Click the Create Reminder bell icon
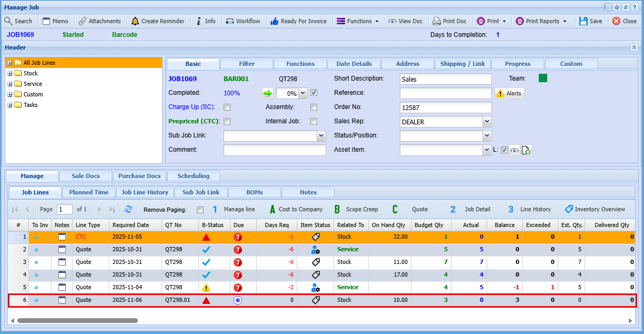The width and height of the screenshot is (644, 334). click(x=135, y=21)
